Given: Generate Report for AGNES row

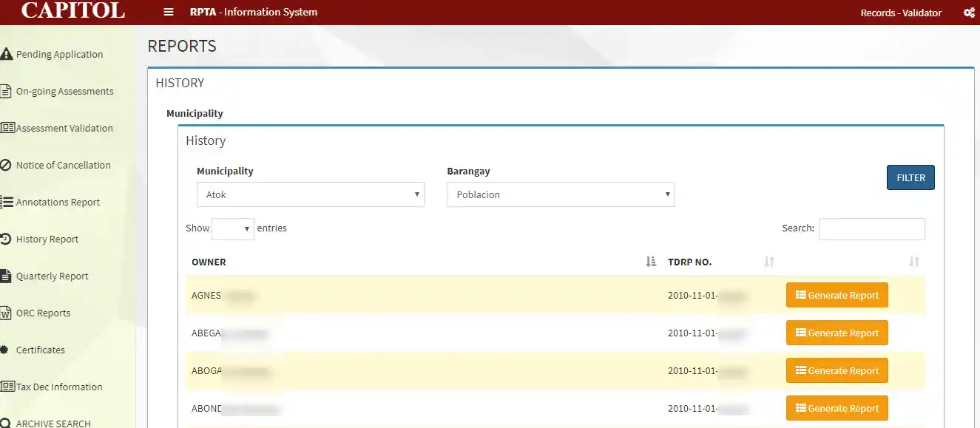Looking at the screenshot, I should click(837, 295).
